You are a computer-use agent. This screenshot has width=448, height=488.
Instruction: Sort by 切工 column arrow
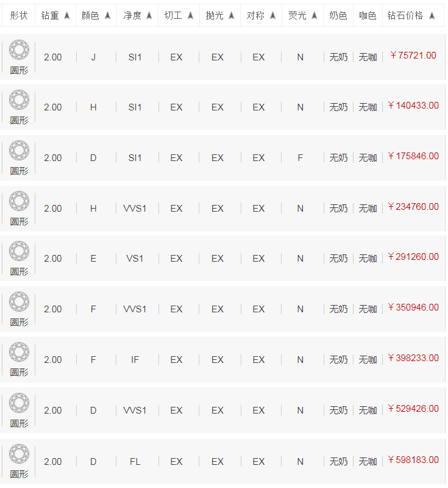pos(190,16)
